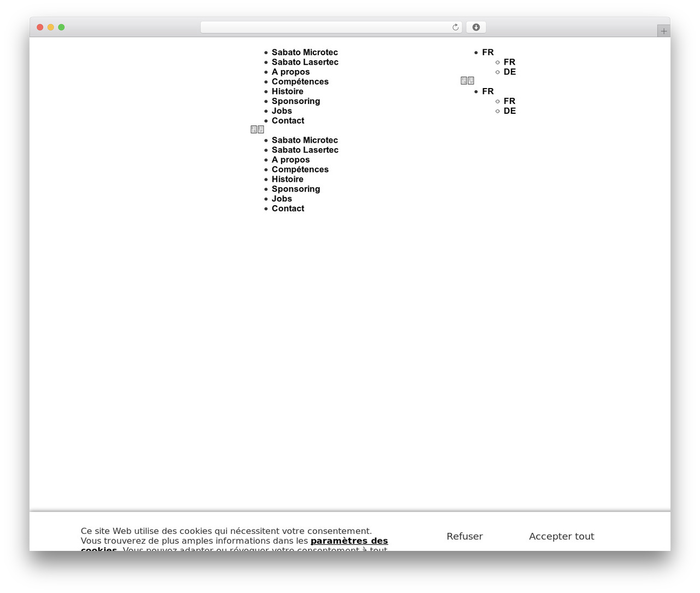Expand the first FR language menu
Screen dimensions: 700x593
(488, 53)
